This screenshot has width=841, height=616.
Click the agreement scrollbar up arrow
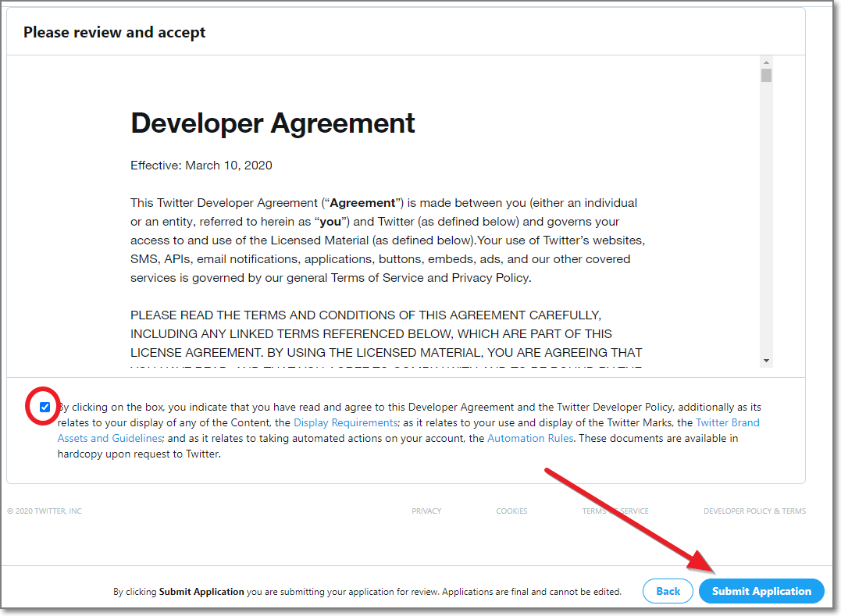(767, 62)
